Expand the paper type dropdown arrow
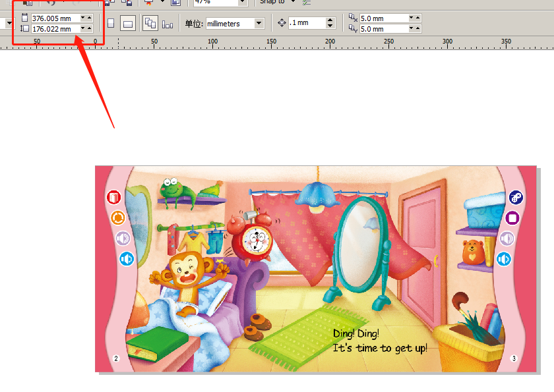This screenshot has width=554, height=392. (x=9, y=23)
